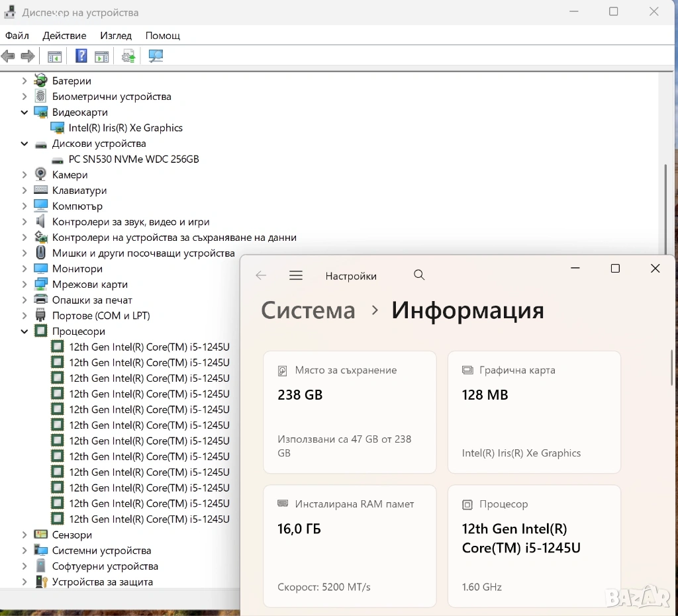Click the Място за съхранение storage card

[350, 412]
